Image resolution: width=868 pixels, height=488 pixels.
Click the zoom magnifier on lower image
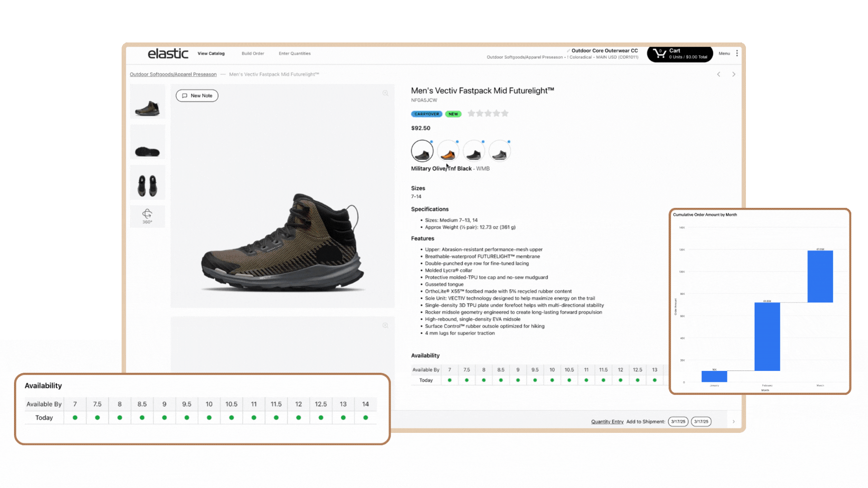[x=386, y=325]
